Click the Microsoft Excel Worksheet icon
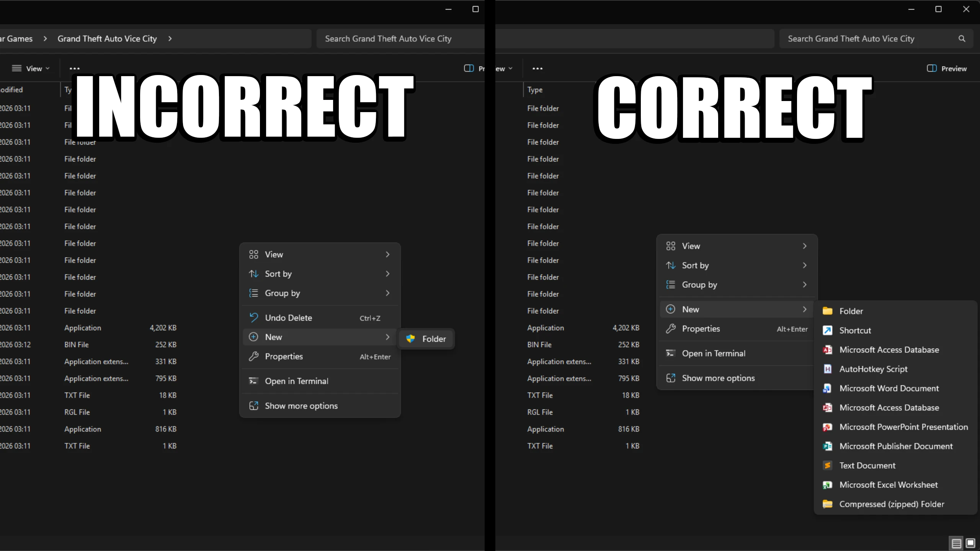The image size is (980, 551). pos(827,485)
